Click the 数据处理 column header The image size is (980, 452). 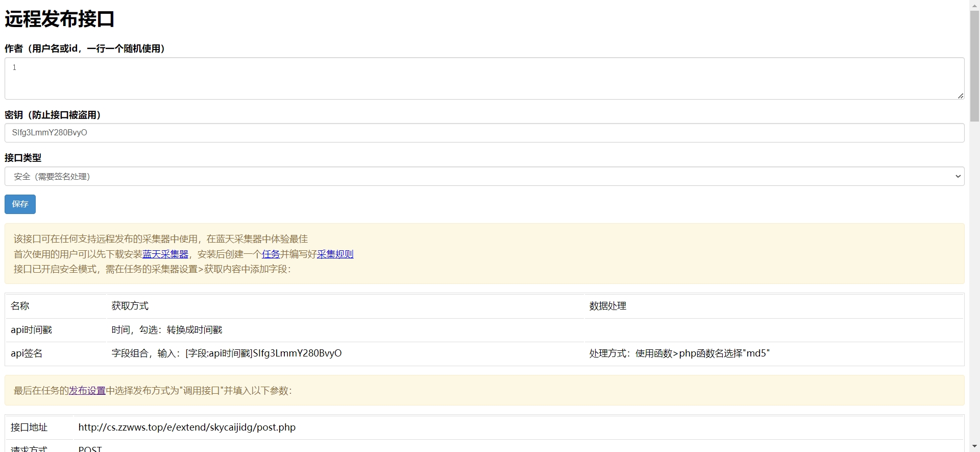click(607, 306)
